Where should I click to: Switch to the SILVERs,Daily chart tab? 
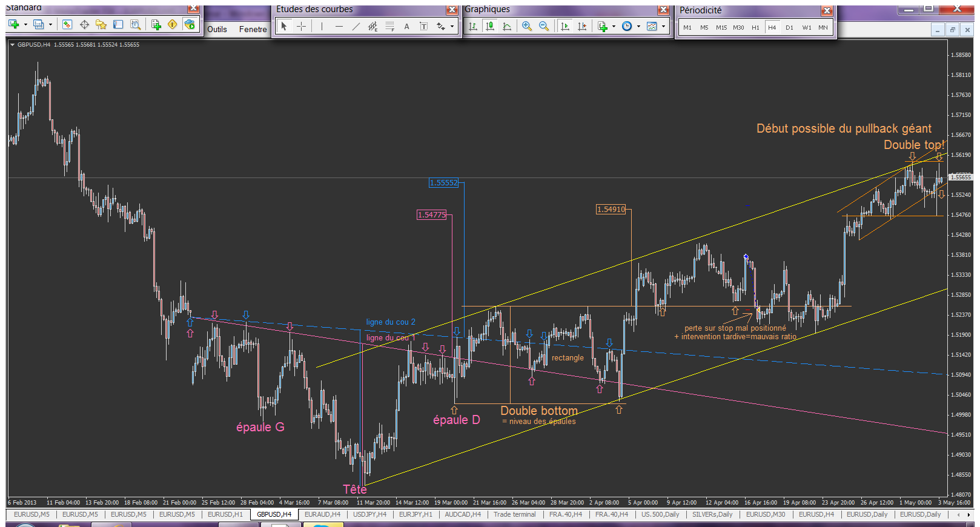click(x=712, y=514)
